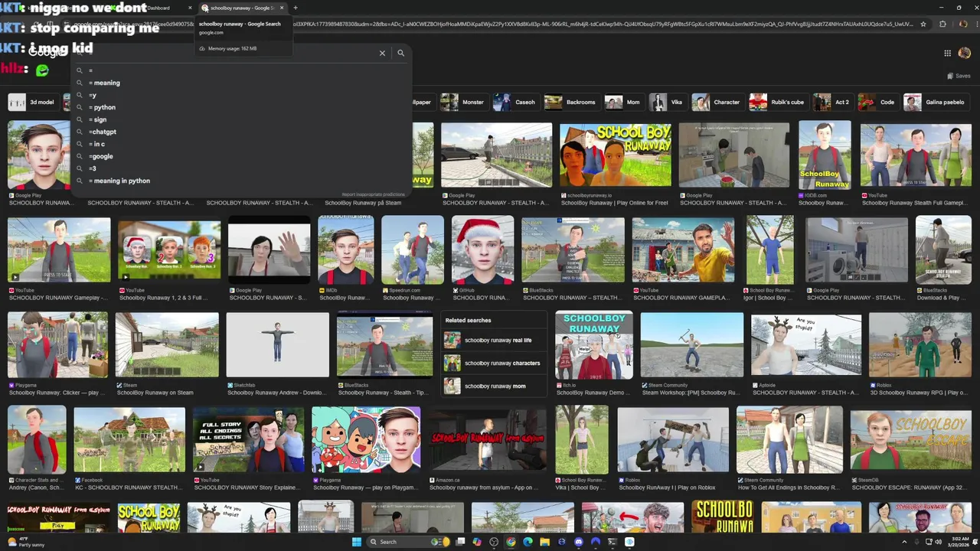This screenshot has height=551, width=980.
Task: Open the 'School Boy Runaway' Play Online thumbnail
Action: (616, 155)
